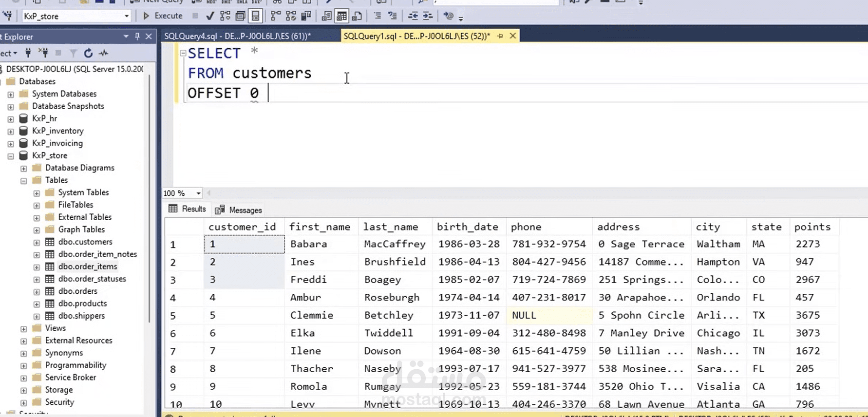Select the Programmability folder
This screenshot has width=868, height=417.
pyautogui.click(x=75, y=365)
